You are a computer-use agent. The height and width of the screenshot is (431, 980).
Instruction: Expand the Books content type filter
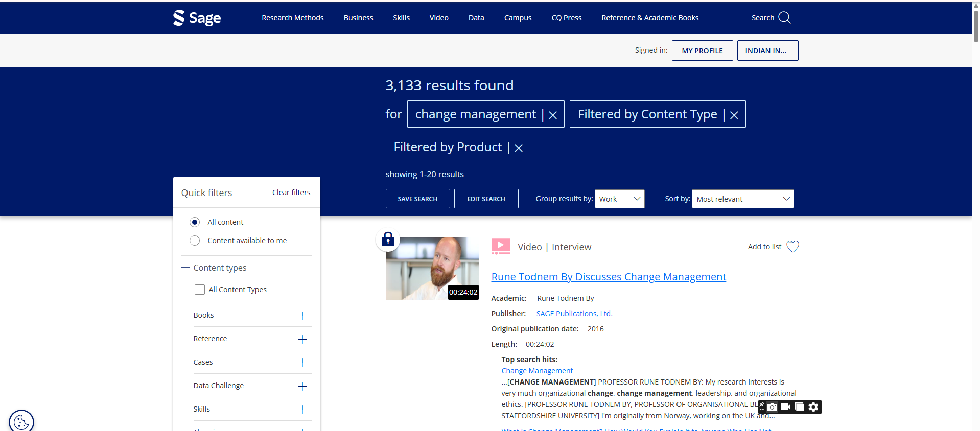point(302,316)
